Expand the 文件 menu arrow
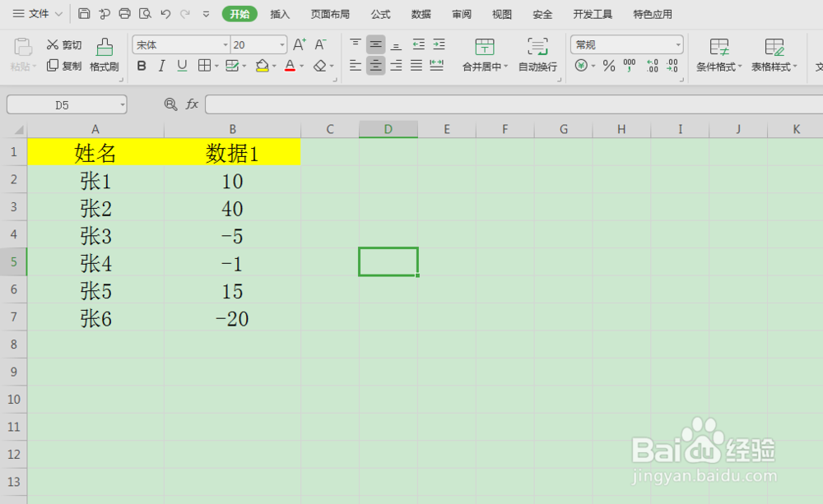Screen dimensions: 823x504 [58, 14]
